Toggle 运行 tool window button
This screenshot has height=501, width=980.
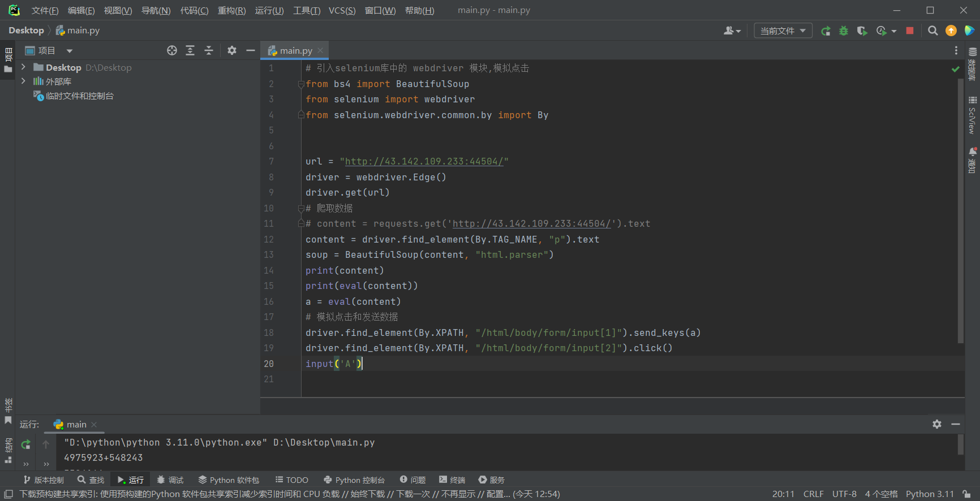pyautogui.click(x=131, y=480)
